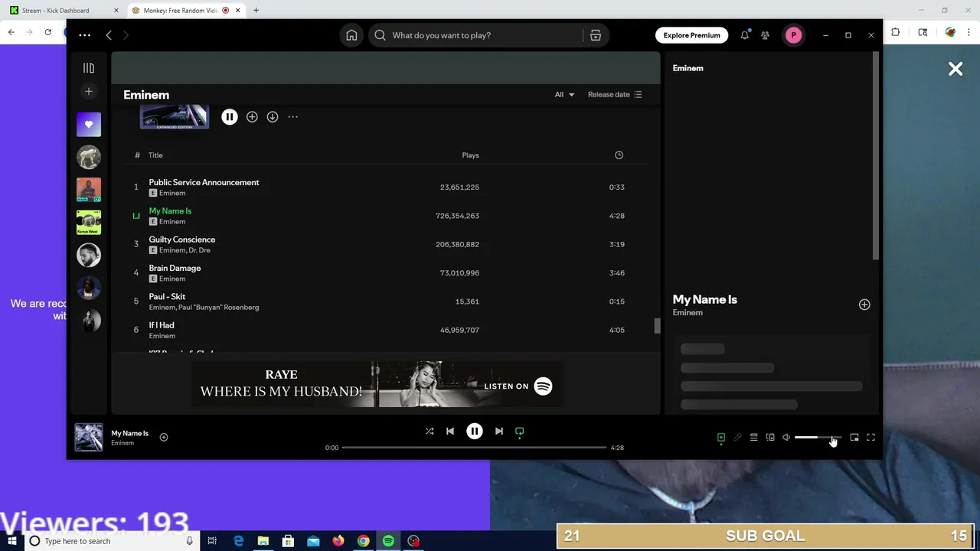Focus the Type here to search box

tap(111, 541)
